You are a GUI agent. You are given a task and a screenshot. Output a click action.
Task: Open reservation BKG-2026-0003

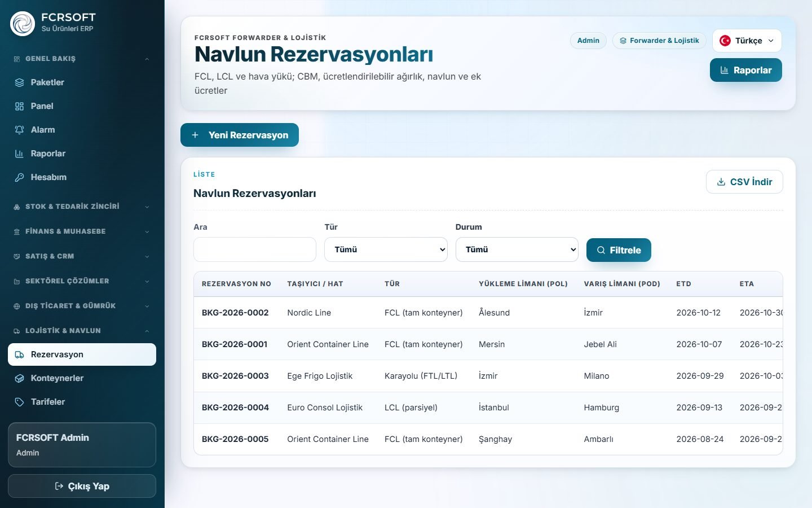235,376
